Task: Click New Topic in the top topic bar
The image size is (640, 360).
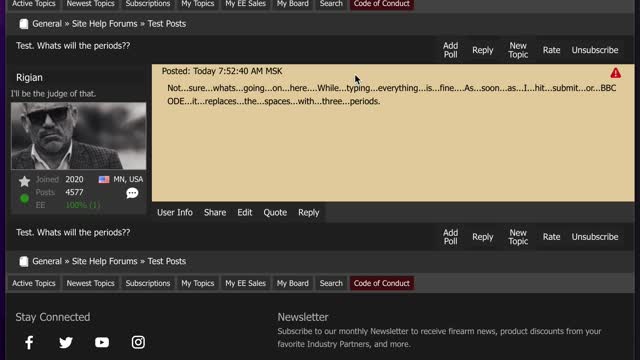Action: click(518, 50)
